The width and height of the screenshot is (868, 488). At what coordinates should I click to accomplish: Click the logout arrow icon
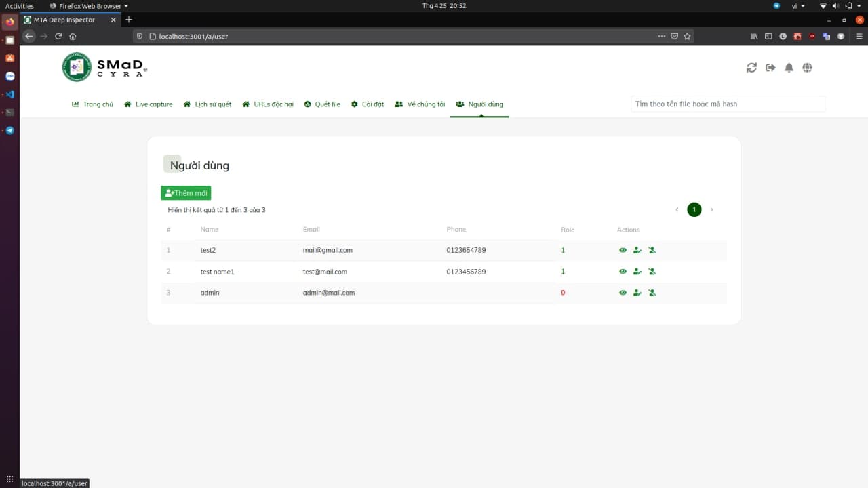[x=770, y=68]
